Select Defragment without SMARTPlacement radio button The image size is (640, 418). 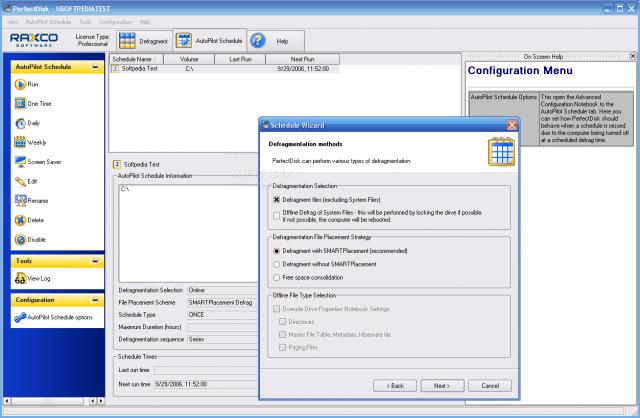coord(276,264)
